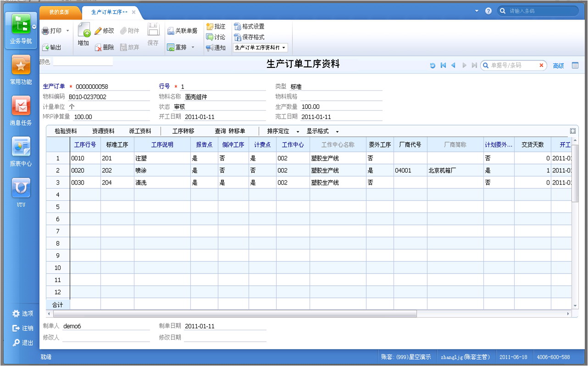The width and height of the screenshot is (588, 366).
Task: Expand the 打印 print dropdown arrow
Action: click(67, 31)
